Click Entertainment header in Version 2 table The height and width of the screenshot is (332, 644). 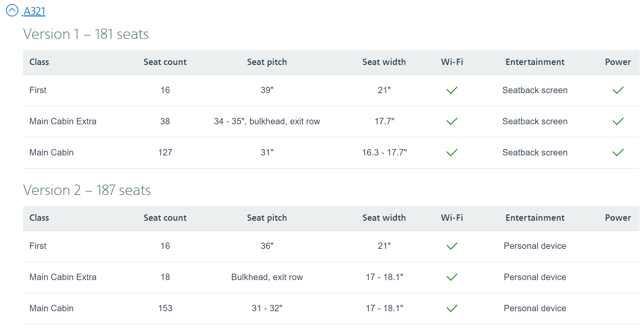point(535,218)
